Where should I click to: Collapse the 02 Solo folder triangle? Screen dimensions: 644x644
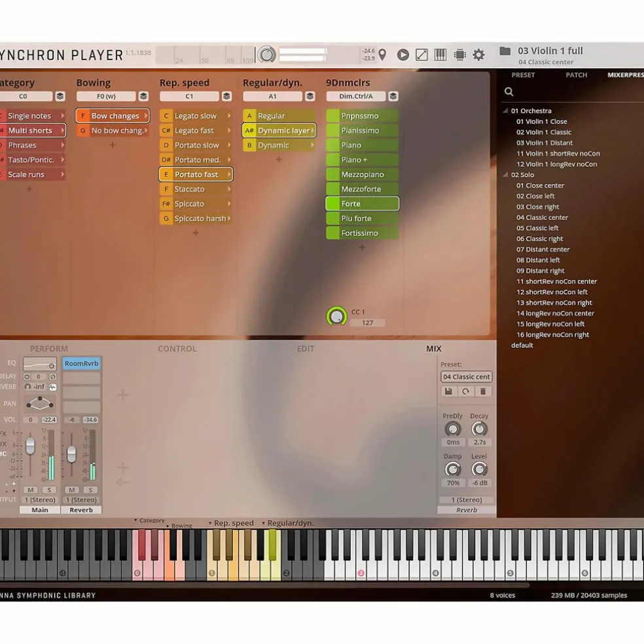coord(506,175)
